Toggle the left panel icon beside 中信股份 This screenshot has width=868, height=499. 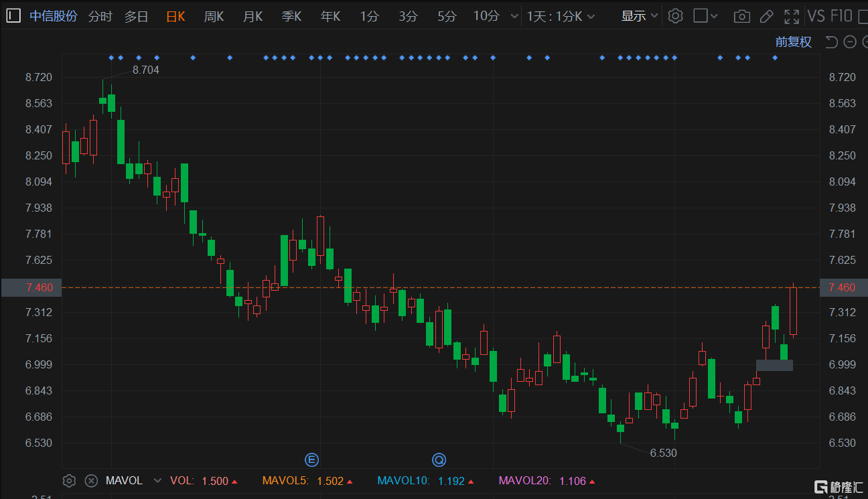pos(14,15)
